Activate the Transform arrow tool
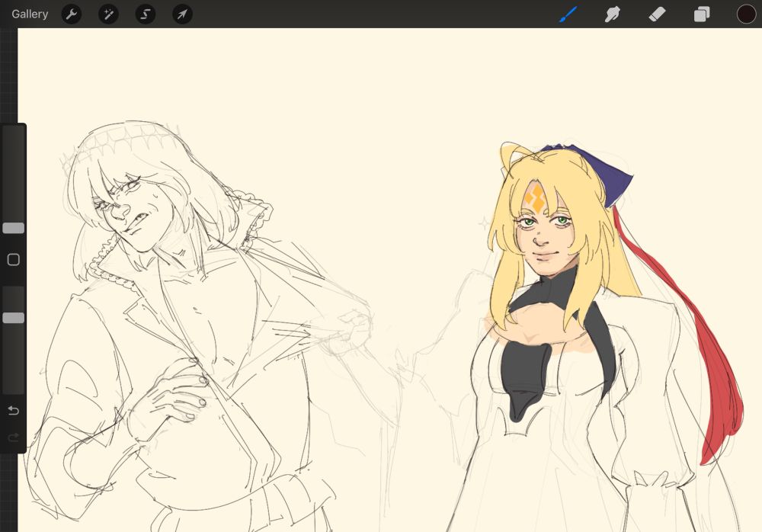762x532 pixels. click(x=182, y=14)
